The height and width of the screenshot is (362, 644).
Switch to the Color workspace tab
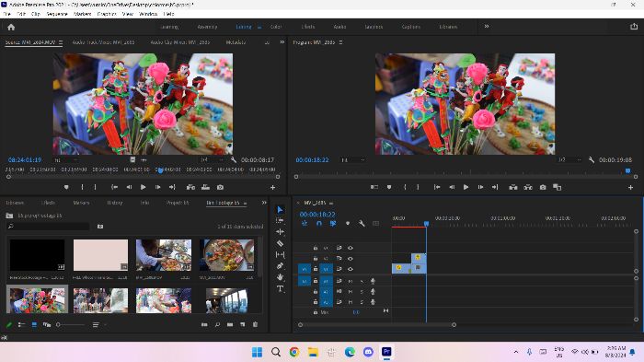point(276,27)
